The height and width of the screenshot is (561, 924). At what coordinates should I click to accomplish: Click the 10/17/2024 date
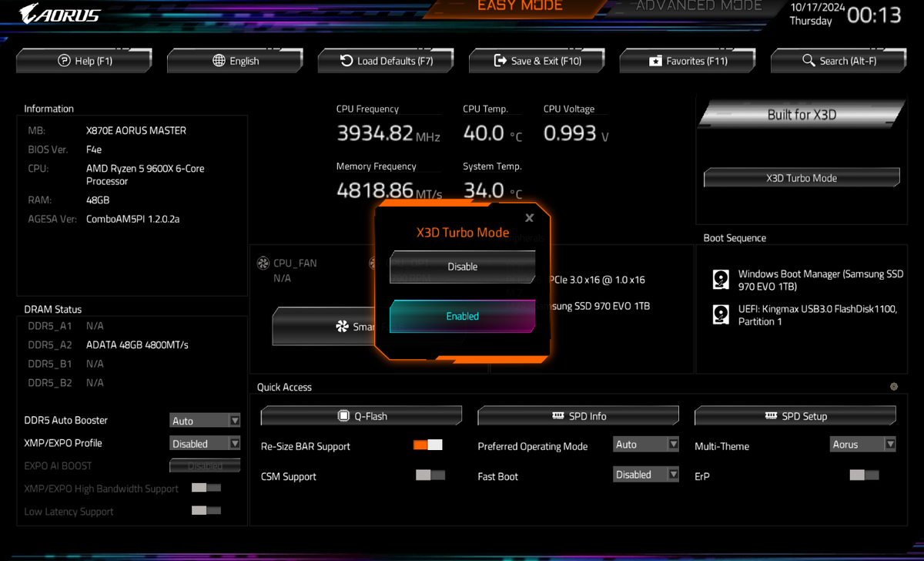[818, 7]
